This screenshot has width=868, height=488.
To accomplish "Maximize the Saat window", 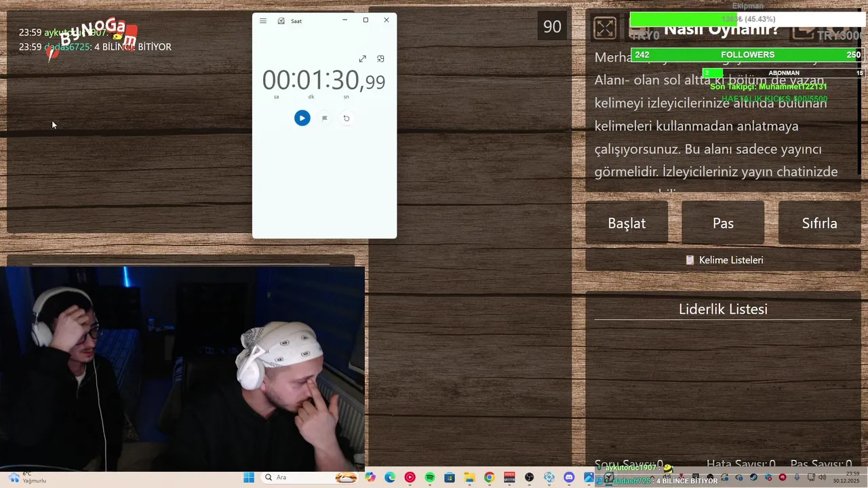I will [366, 20].
